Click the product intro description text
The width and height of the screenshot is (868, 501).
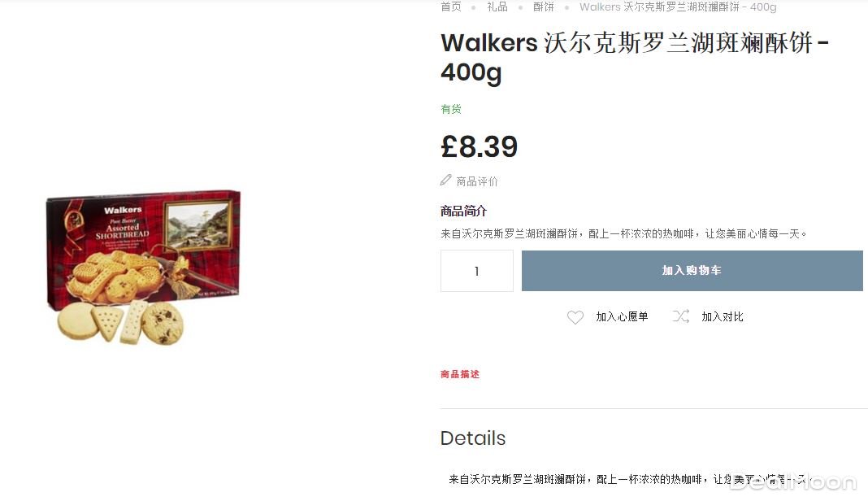[x=624, y=234]
